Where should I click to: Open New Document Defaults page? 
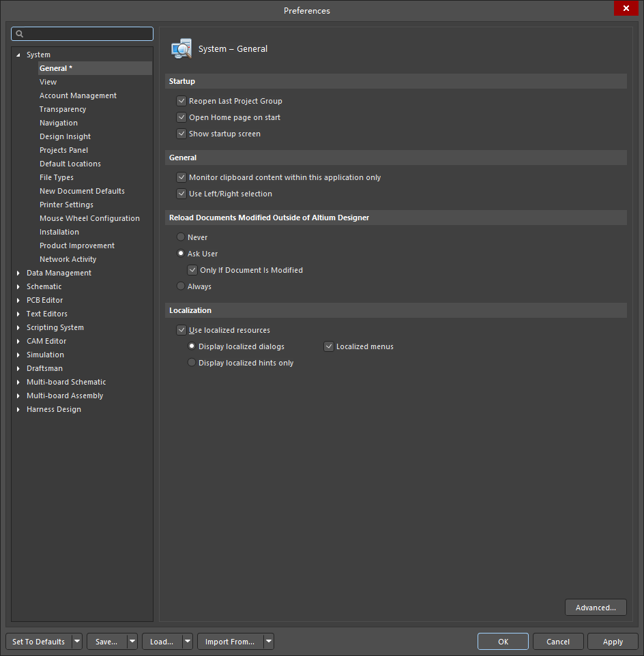coord(82,191)
